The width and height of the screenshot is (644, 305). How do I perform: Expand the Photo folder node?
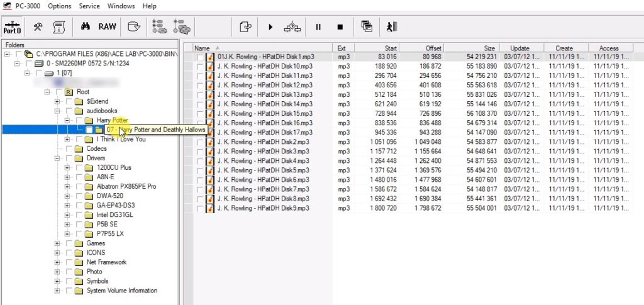[x=57, y=272]
